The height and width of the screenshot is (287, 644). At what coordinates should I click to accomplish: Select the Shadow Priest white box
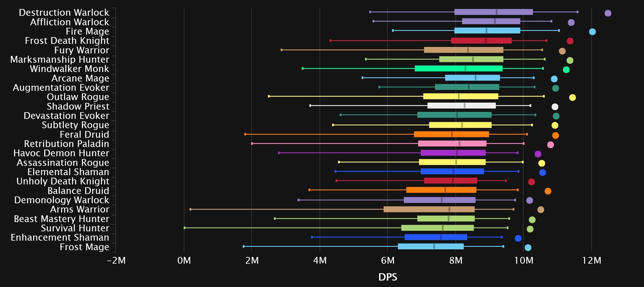click(461, 106)
